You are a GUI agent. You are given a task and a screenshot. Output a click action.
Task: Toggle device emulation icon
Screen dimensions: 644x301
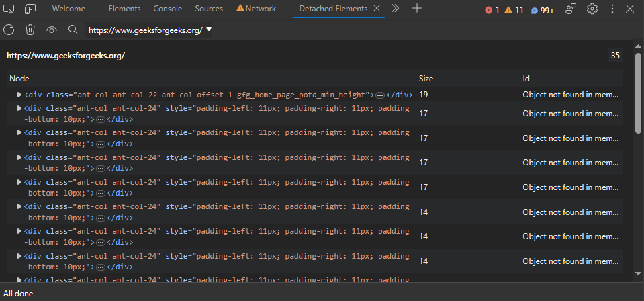(x=31, y=9)
